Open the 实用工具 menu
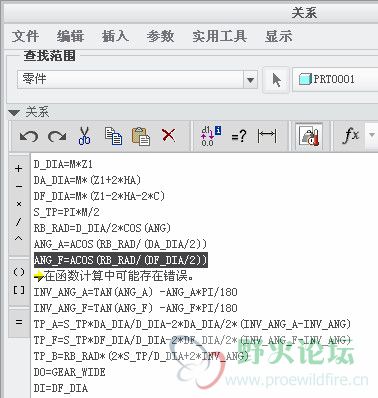 [219, 36]
